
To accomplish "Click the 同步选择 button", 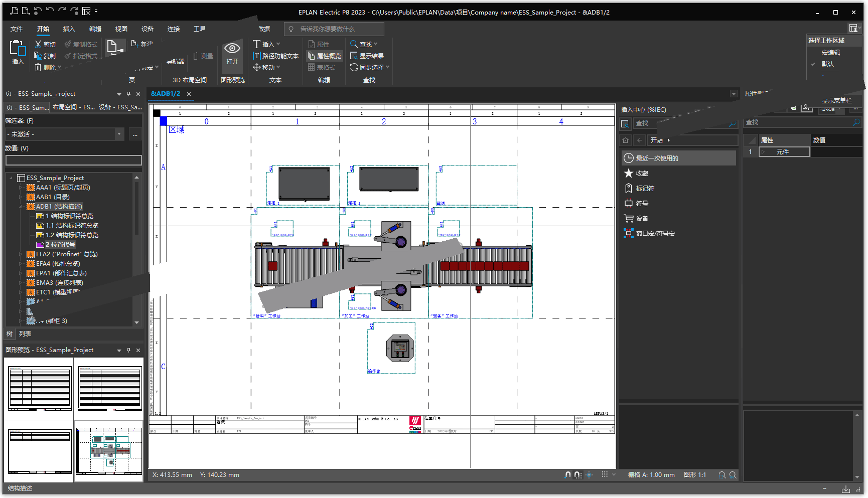I will pos(369,67).
